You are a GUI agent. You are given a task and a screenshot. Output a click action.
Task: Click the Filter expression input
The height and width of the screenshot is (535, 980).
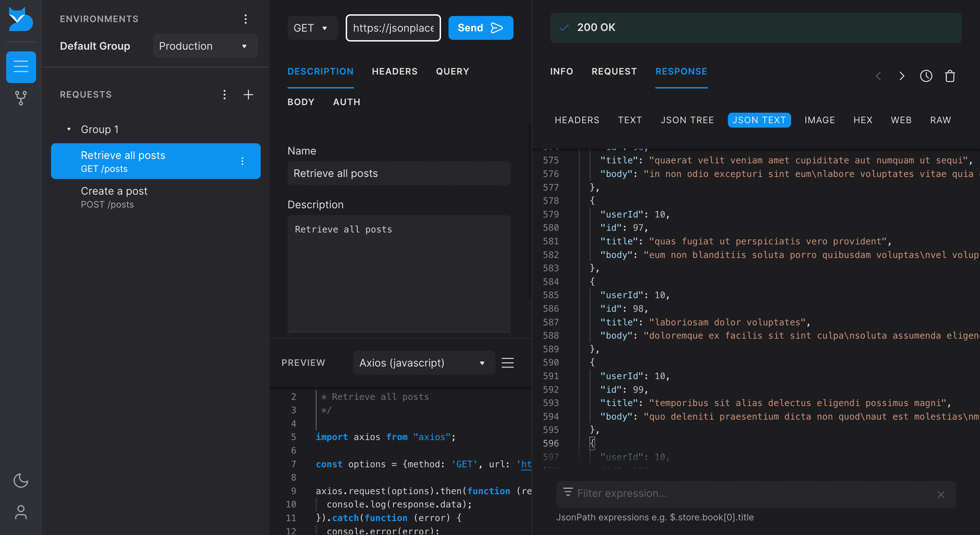coord(755,494)
